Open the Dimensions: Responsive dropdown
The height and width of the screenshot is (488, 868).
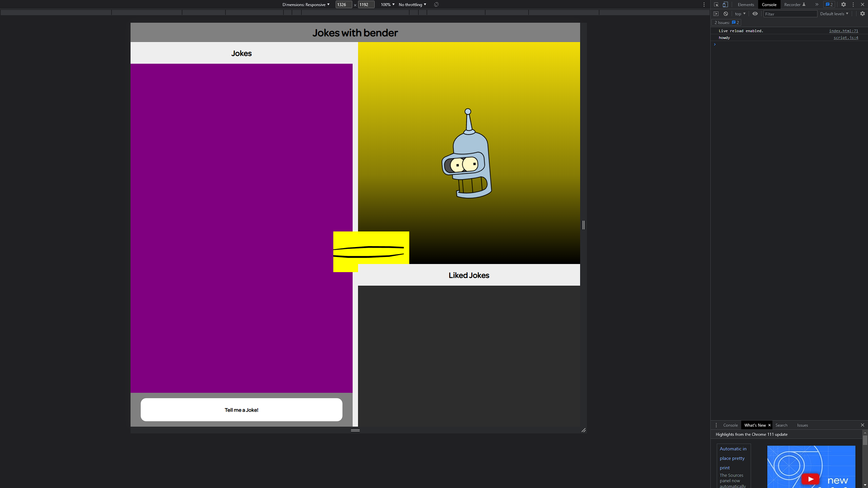(306, 4)
